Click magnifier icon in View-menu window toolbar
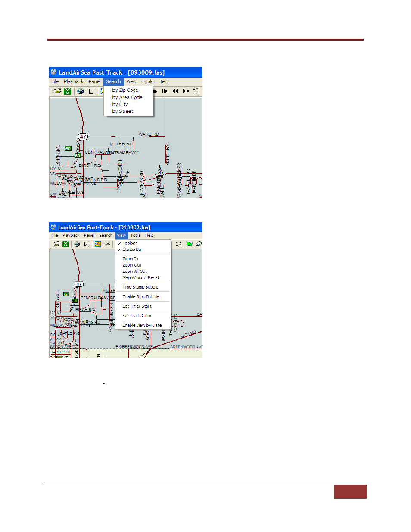The width and height of the screenshot is (411, 532). click(x=199, y=244)
